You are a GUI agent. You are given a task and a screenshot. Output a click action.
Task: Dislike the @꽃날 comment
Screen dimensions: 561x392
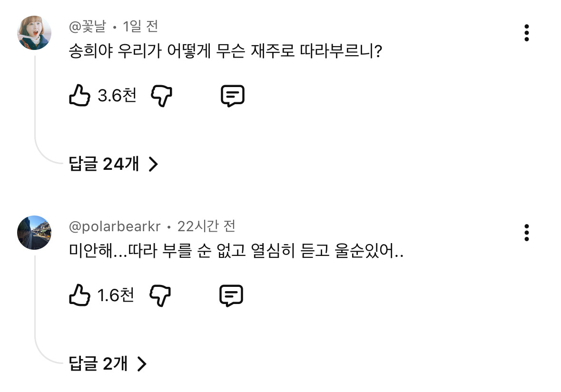coord(161,96)
